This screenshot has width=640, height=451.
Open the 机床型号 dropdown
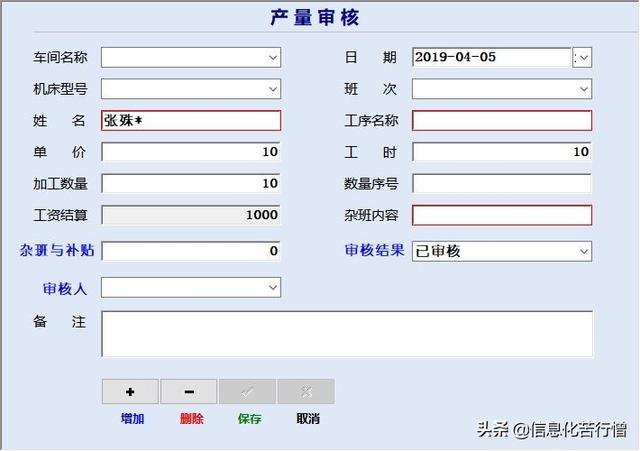click(273, 89)
